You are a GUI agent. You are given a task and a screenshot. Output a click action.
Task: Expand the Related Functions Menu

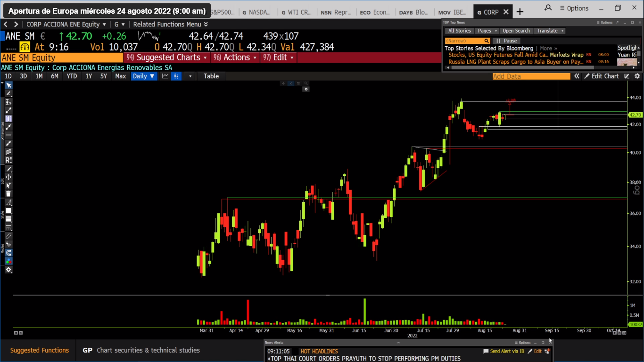click(170, 25)
